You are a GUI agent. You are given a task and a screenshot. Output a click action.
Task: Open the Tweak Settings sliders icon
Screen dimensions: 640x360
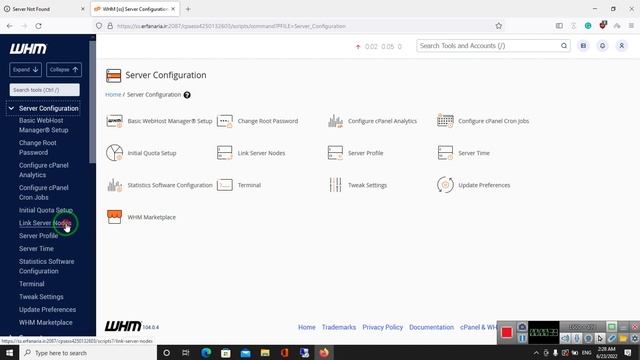tap(335, 185)
